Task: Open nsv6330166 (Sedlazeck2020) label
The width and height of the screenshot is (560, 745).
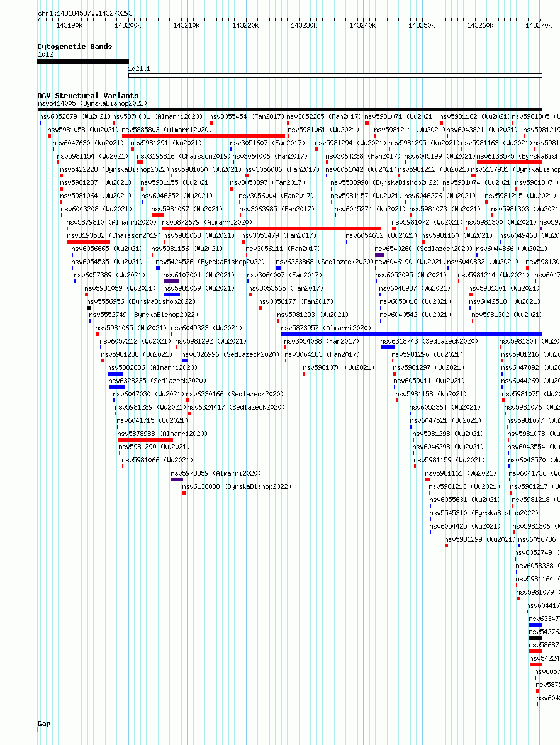Action: (235, 394)
